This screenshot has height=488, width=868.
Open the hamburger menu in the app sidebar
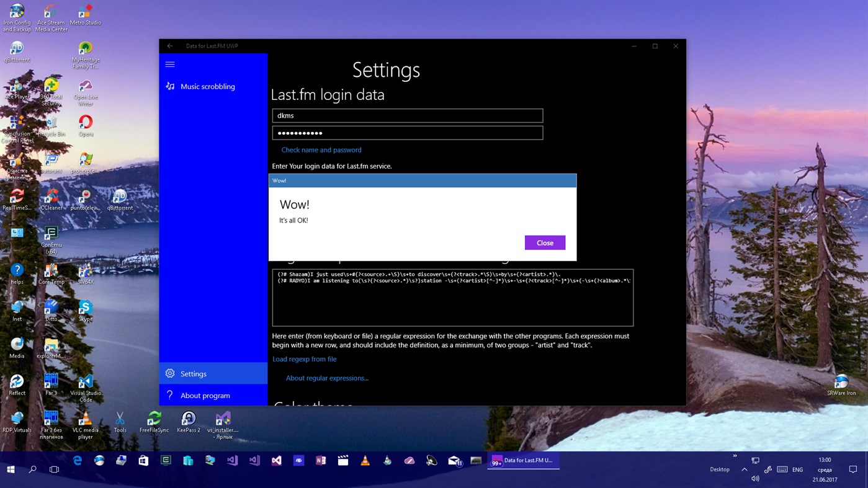click(x=169, y=64)
